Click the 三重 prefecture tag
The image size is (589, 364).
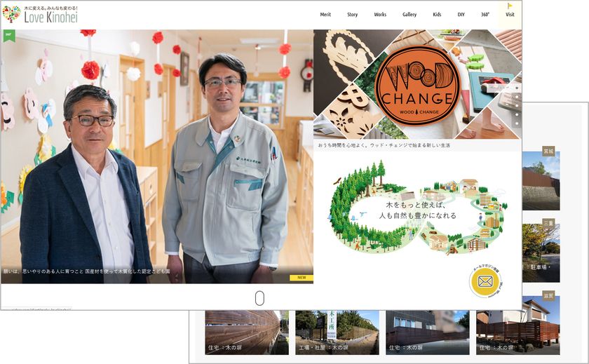pyautogui.click(x=548, y=223)
